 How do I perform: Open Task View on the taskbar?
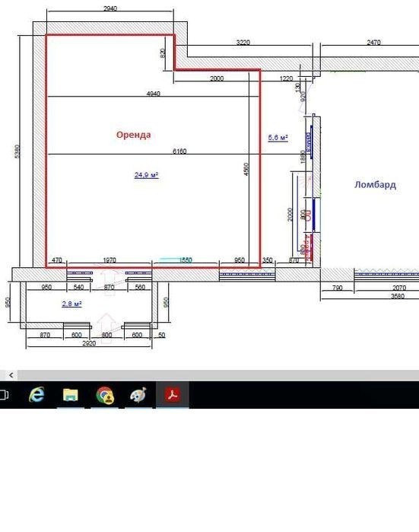point(4,395)
